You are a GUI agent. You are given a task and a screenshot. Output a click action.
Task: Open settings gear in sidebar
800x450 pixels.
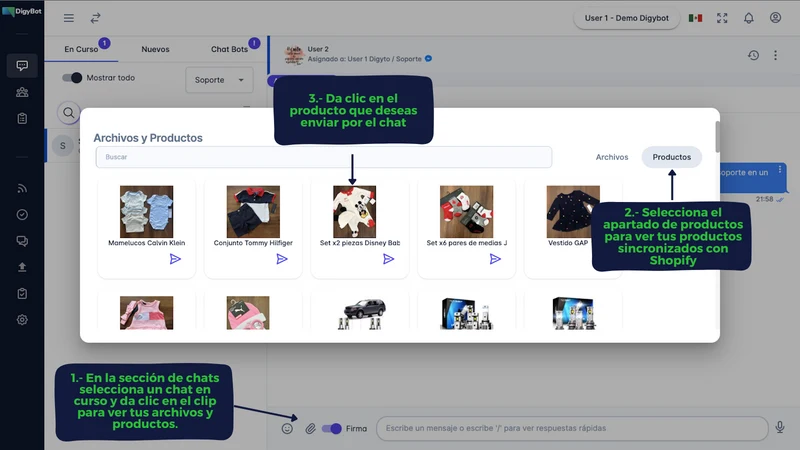[x=22, y=320]
